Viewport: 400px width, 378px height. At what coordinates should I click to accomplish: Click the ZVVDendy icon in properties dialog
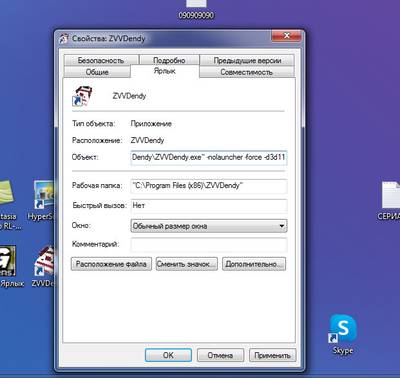click(x=82, y=96)
